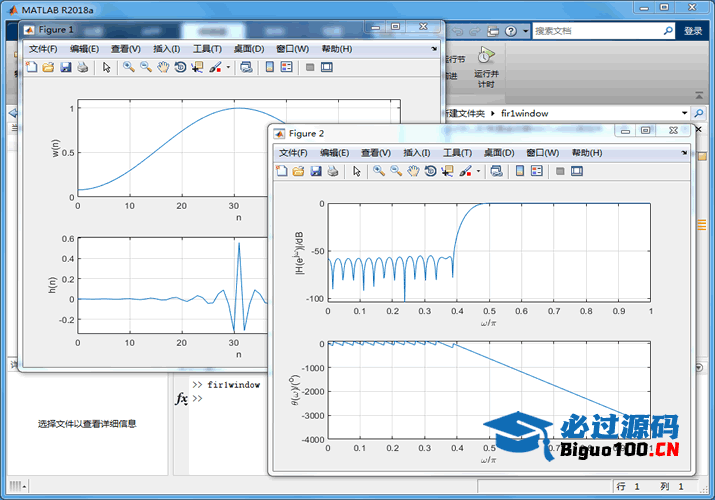The height and width of the screenshot is (500, 715).
Task: Click Print icon in Figure 1 toolbar
Action: [x=83, y=67]
